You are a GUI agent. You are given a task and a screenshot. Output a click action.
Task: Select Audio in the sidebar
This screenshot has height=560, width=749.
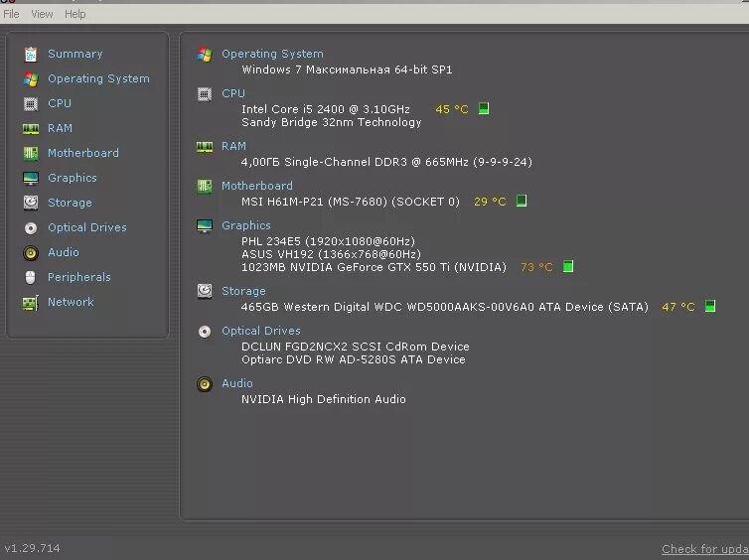click(64, 252)
